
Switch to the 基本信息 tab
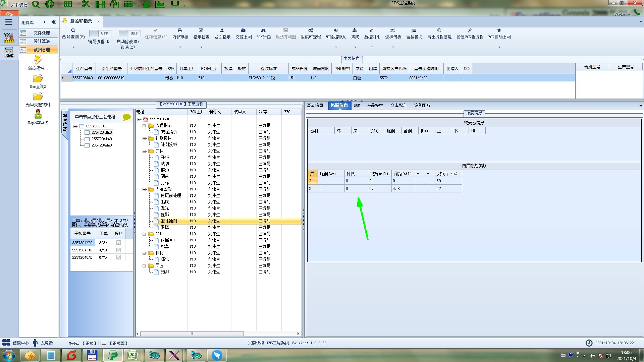coord(315,106)
